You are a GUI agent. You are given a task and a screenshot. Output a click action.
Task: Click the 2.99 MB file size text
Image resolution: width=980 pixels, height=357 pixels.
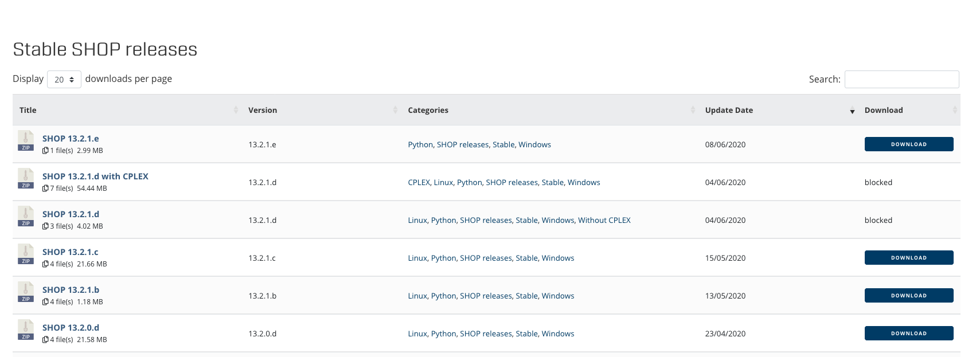[x=90, y=151]
